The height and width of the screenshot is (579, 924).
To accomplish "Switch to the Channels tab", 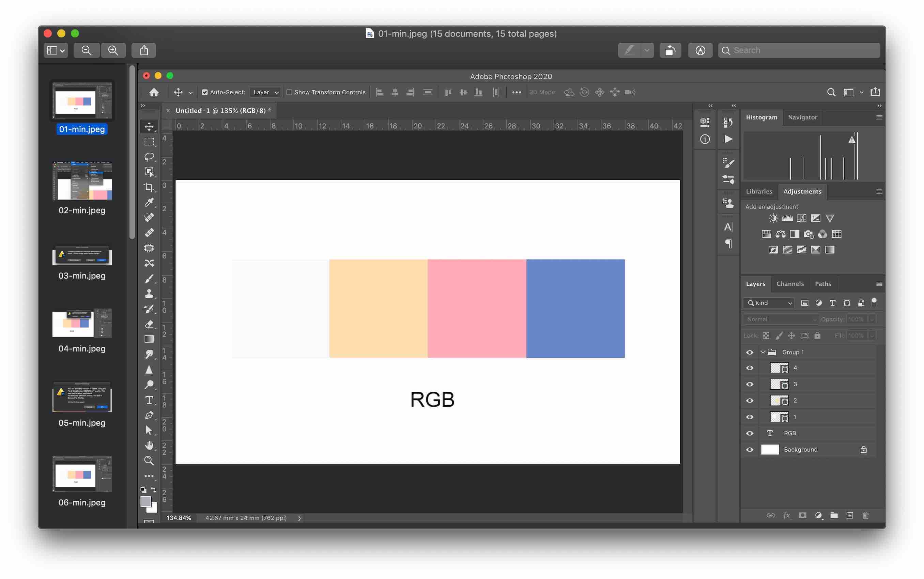I will [790, 284].
